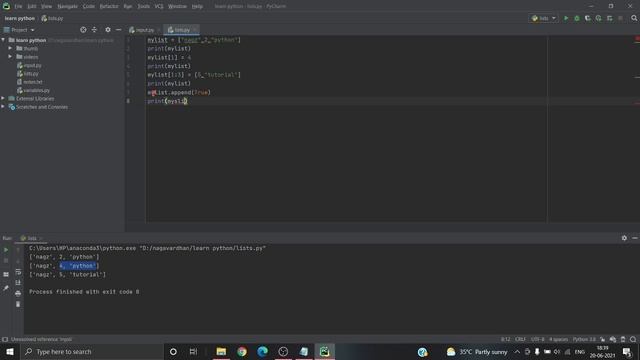Click learn python breadcrumb in navigation bar

tap(20, 18)
